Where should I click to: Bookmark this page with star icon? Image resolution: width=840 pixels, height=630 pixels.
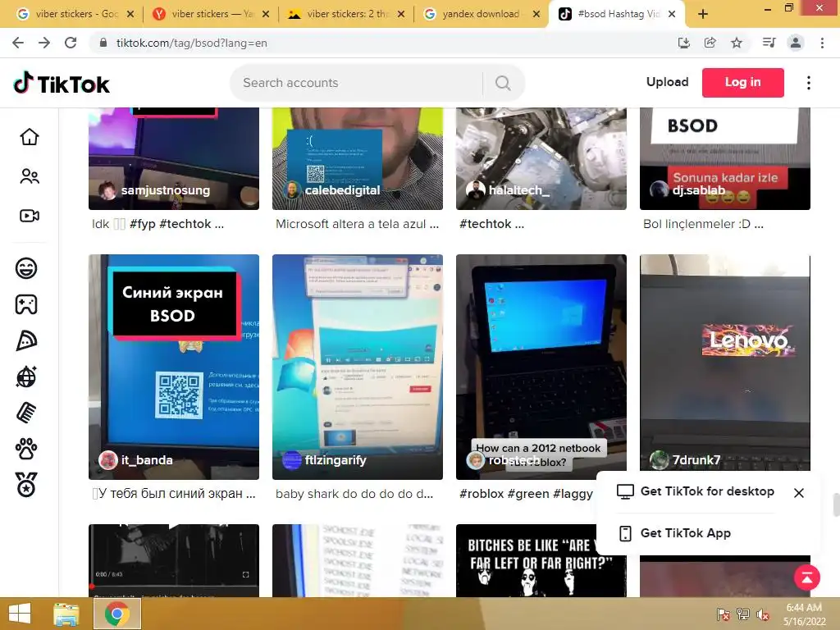[x=737, y=43]
